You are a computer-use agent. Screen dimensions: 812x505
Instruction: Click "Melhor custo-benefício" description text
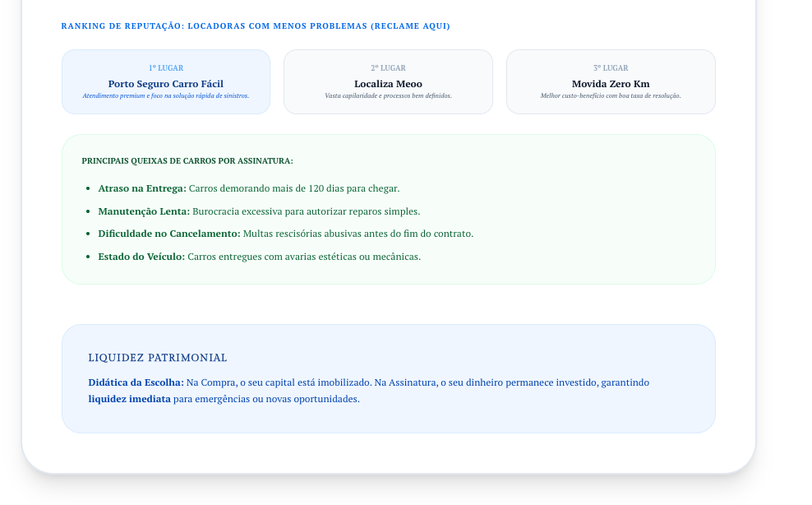tap(611, 96)
